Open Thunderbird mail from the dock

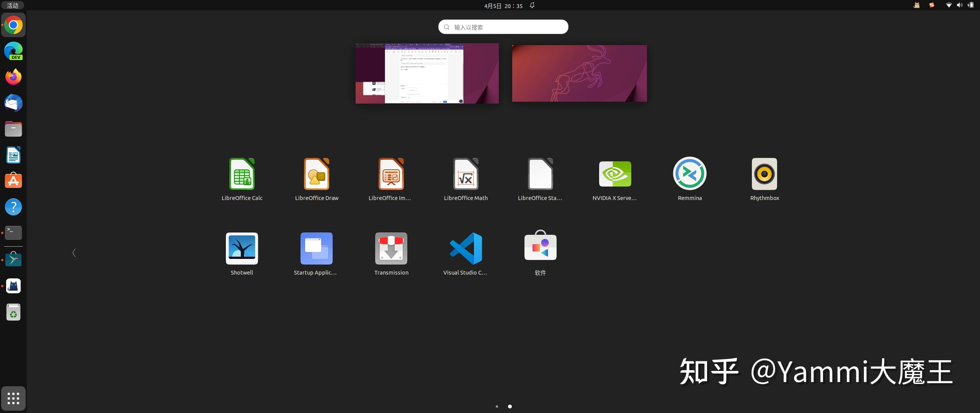tap(13, 103)
